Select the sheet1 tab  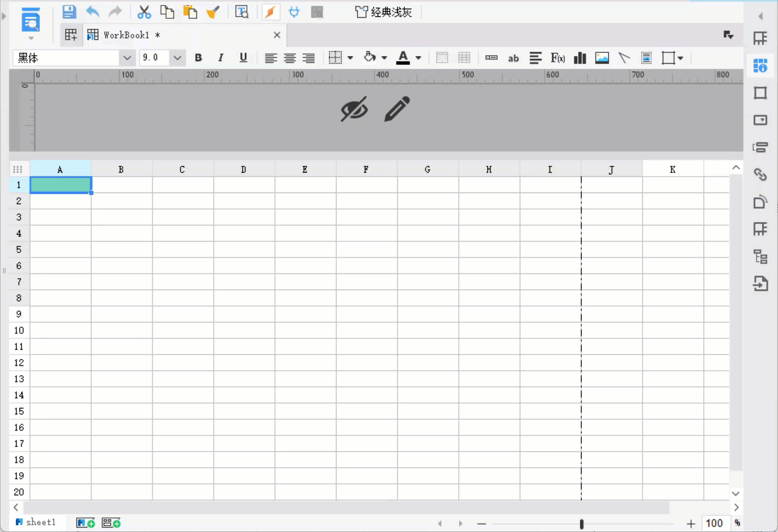click(36, 522)
